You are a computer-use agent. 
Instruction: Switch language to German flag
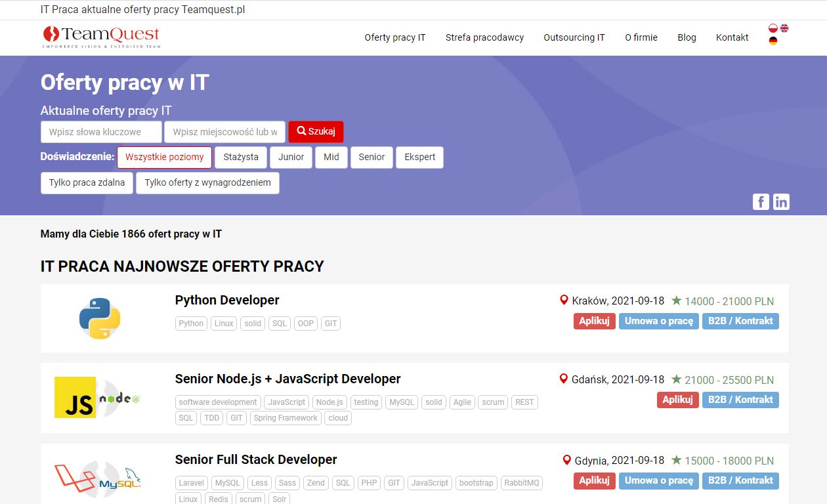click(773, 41)
